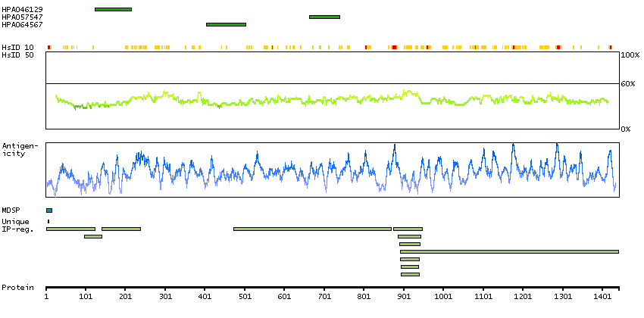Click the HPA046129 antigen bar
The image size is (644, 318).
click(x=113, y=9)
